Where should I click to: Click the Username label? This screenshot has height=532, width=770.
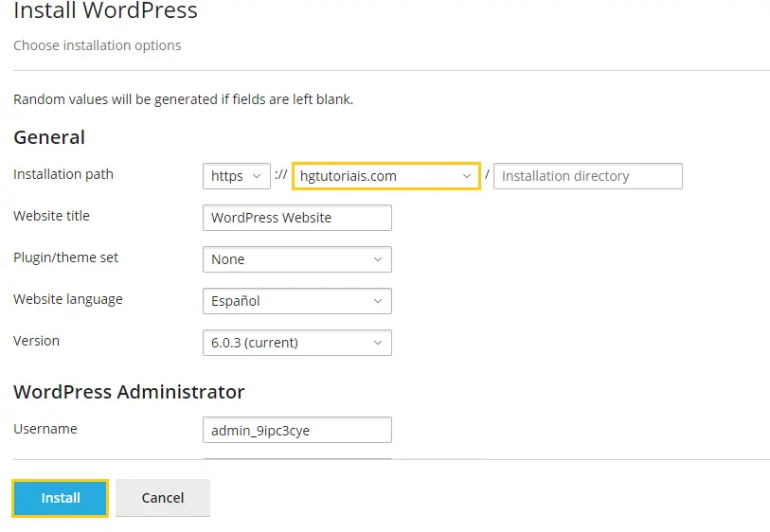[45, 429]
